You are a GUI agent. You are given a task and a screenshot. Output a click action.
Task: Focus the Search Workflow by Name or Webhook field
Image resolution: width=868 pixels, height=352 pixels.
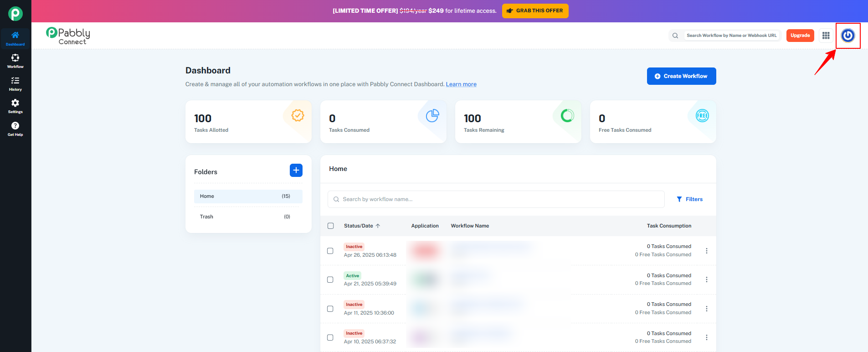[x=731, y=36]
